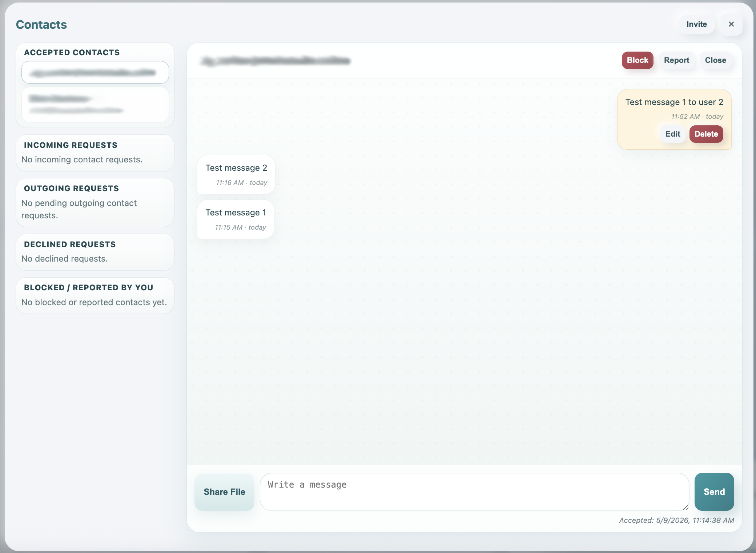The width and height of the screenshot is (756, 553).
Task: Click the 'Incoming Requests' heading
Action: point(71,145)
